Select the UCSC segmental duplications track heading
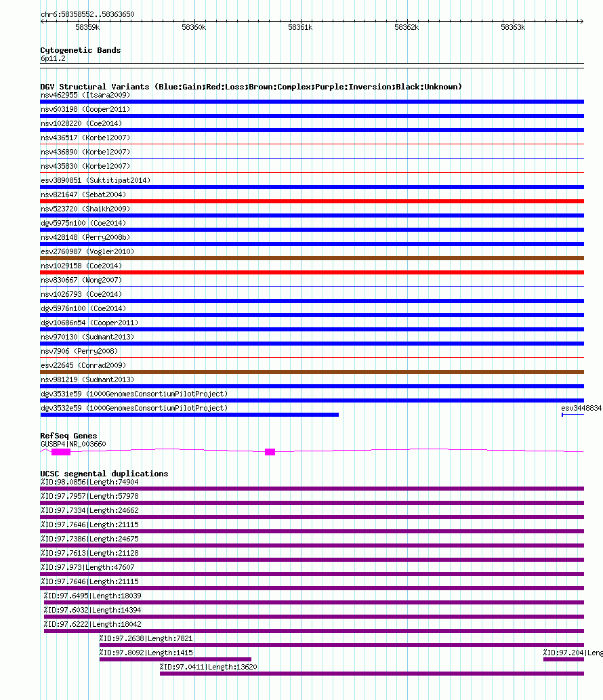Image resolution: width=603 pixels, height=700 pixels. 104,474
